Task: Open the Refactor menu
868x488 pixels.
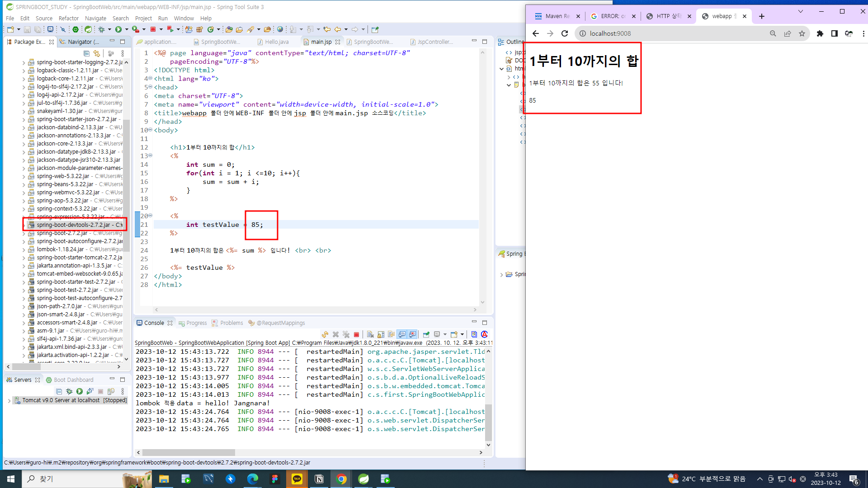Action: pos(68,19)
